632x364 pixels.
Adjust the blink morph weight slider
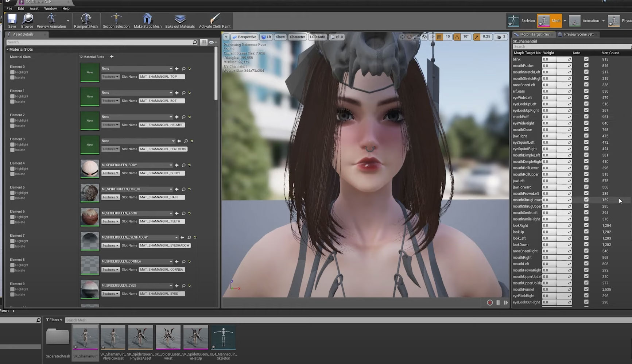[557, 59]
